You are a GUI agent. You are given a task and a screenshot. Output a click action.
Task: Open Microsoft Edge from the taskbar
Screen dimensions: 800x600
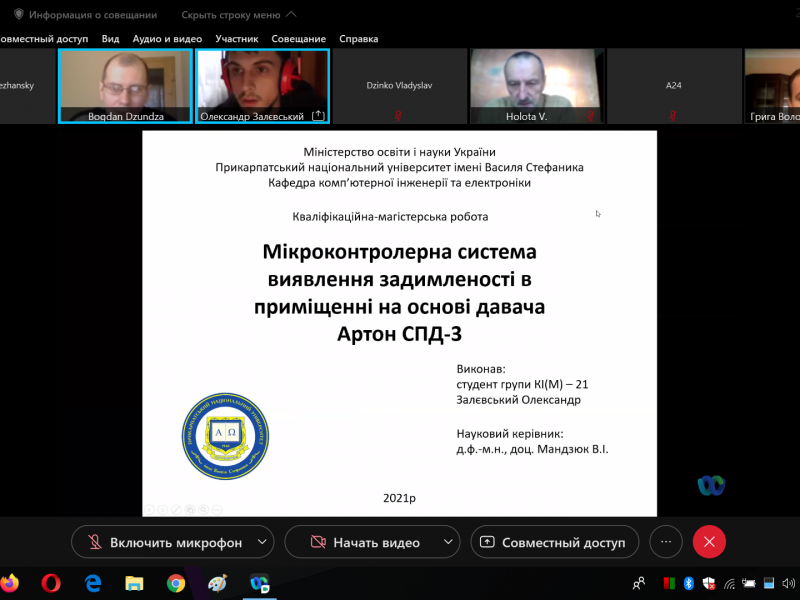93,583
